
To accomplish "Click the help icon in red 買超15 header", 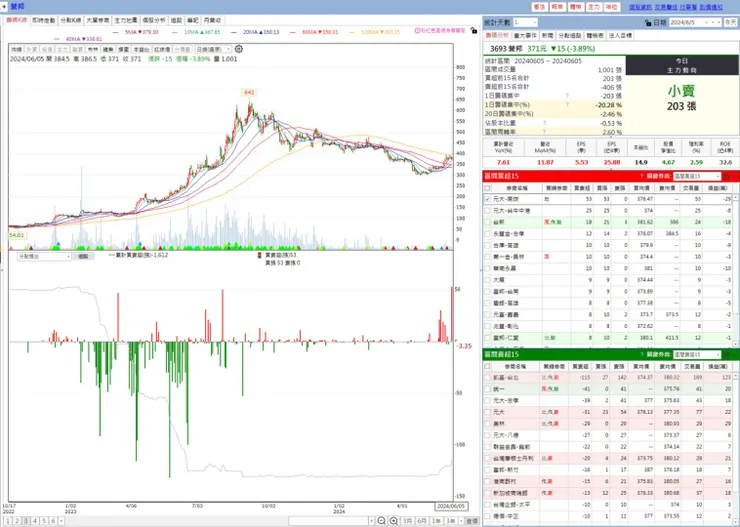I will click(x=641, y=176).
